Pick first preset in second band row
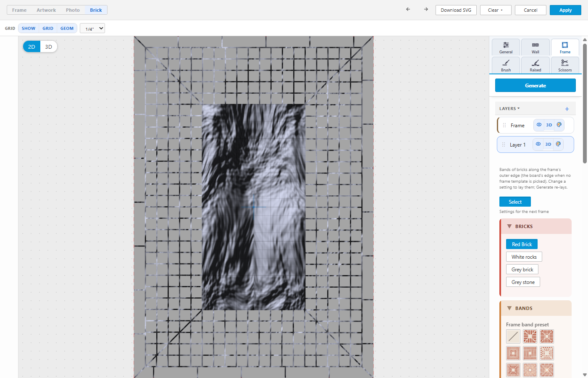The image size is (588, 378). [513, 353]
